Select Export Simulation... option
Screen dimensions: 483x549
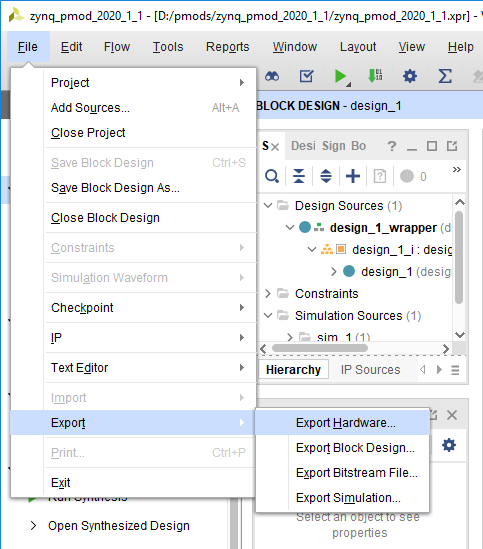point(342,498)
